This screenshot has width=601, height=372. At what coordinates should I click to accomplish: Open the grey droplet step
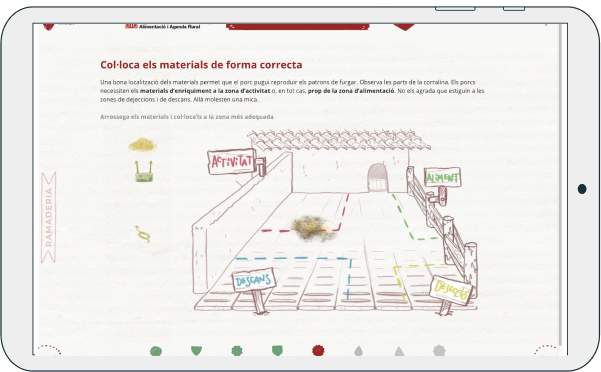tap(358, 351)
